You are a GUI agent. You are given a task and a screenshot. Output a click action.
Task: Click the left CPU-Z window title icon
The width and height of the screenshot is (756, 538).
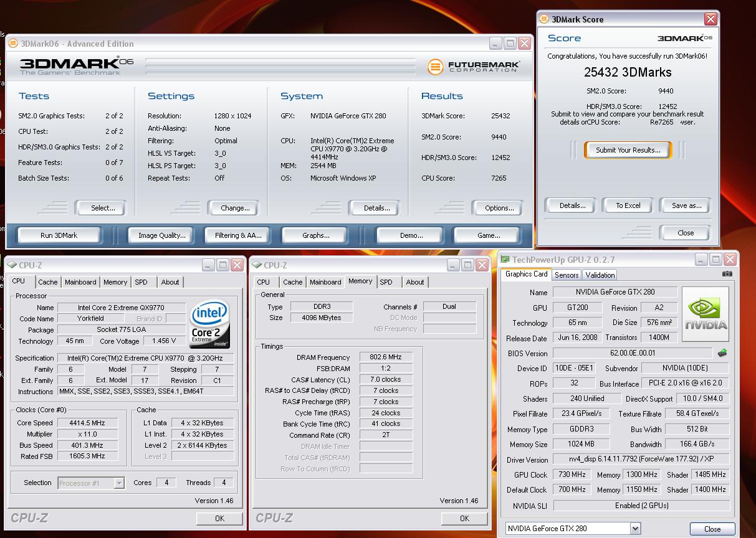coord(12,265)
